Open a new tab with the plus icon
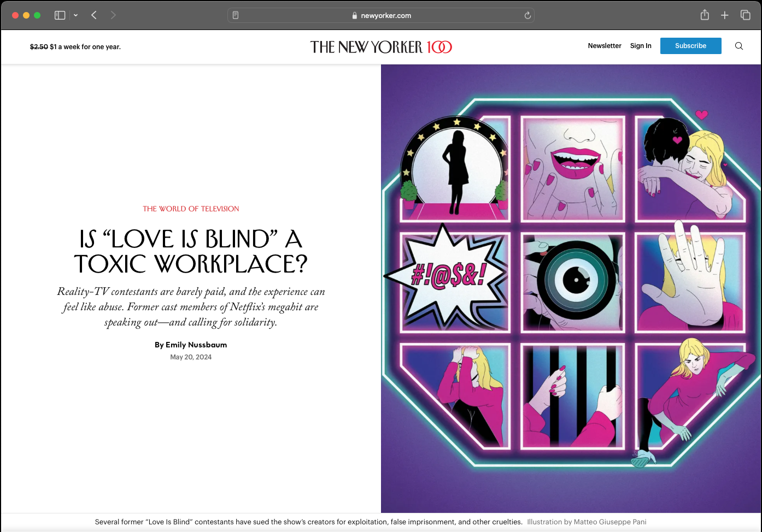Viewport: 762px width, 532px height. pyautogui.click(x=725, y=15)
